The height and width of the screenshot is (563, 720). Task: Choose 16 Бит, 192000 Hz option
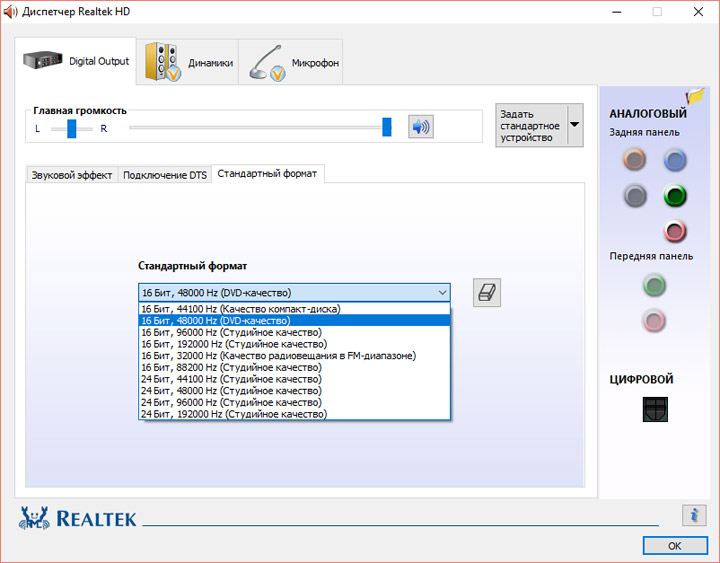point(294,344)
